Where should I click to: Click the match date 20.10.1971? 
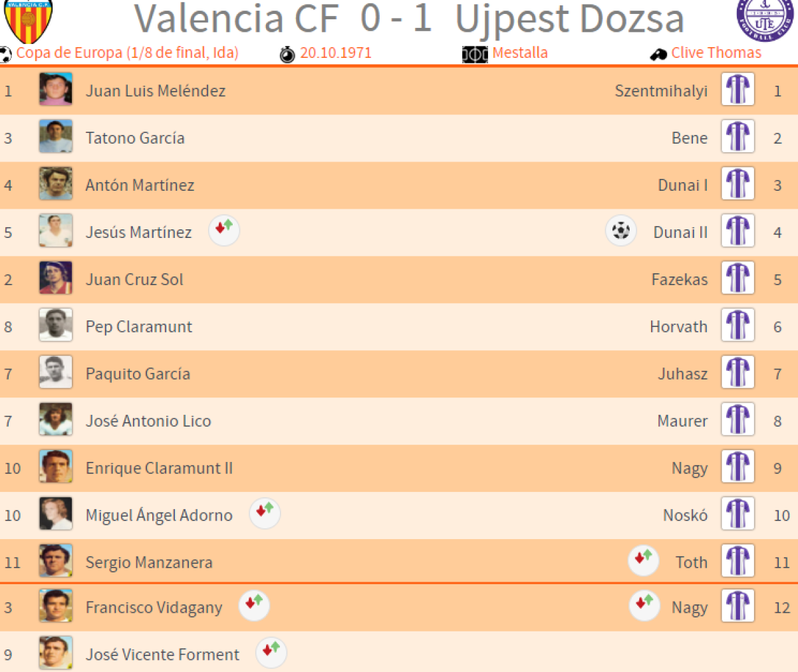(x=335, y=53)
